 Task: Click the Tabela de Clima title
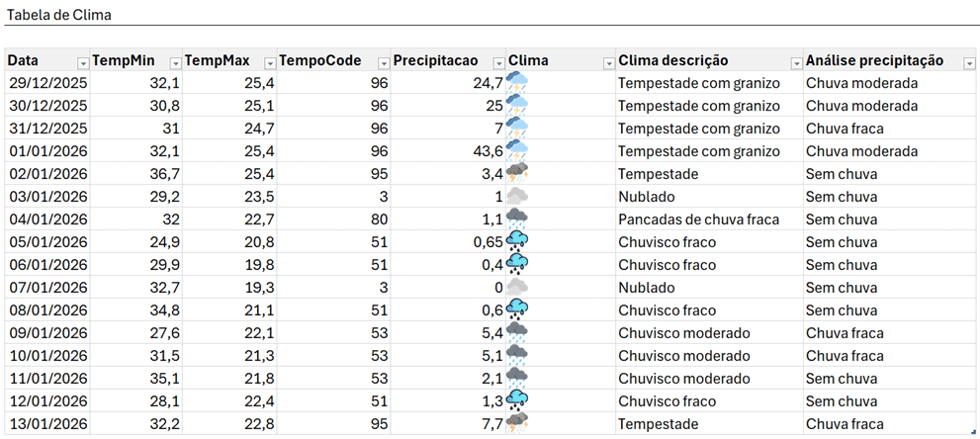(x=59, y=15)
